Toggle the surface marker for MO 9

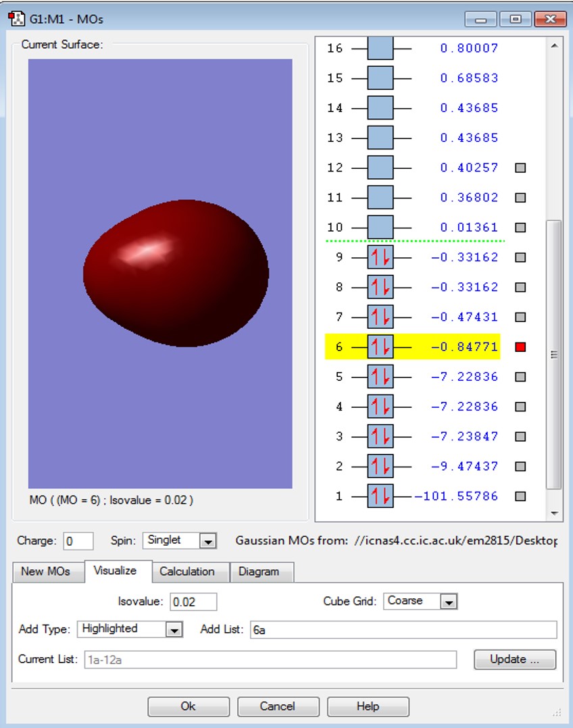(520, 257)
